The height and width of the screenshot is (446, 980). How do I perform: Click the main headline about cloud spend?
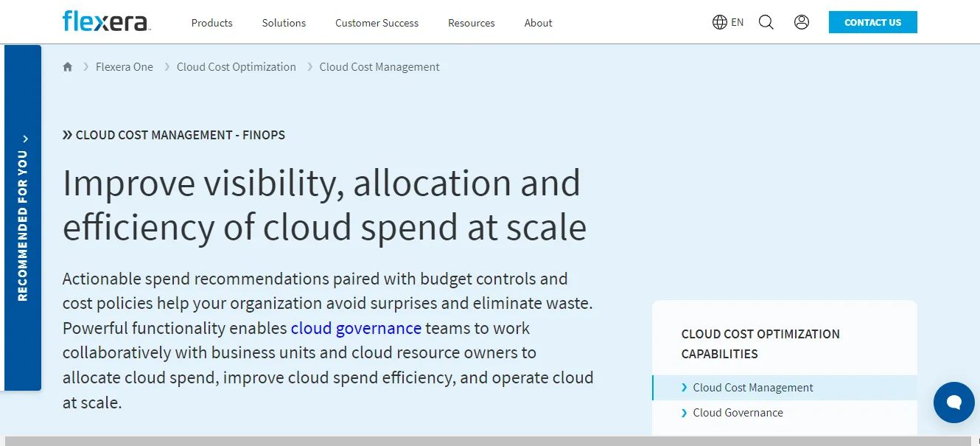coord(324,205)
